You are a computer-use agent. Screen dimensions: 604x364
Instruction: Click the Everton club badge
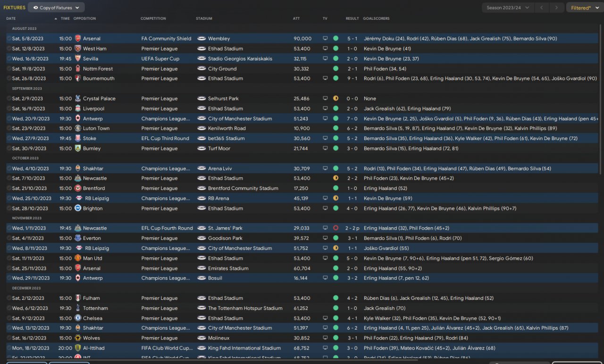click(78, 238)
